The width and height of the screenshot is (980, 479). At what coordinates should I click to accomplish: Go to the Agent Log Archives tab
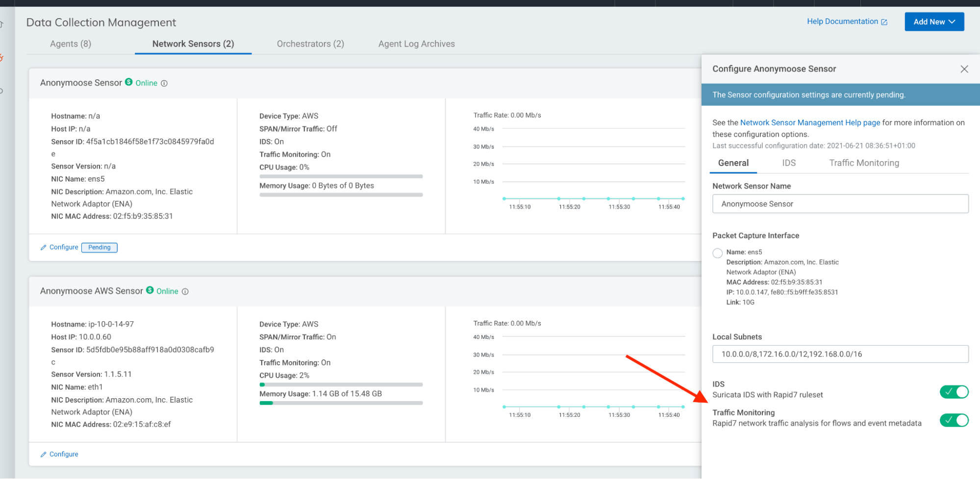pos(416,44)
